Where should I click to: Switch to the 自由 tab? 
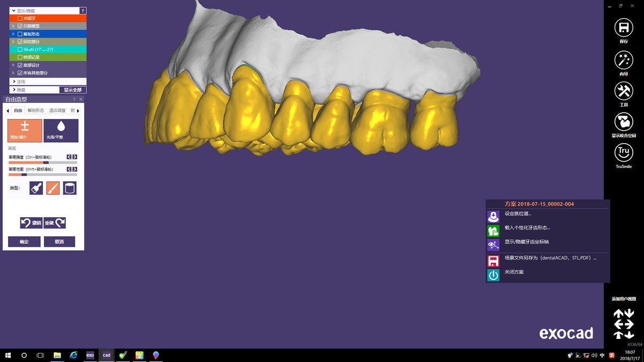pyautogui.click(x=18, y=110)
